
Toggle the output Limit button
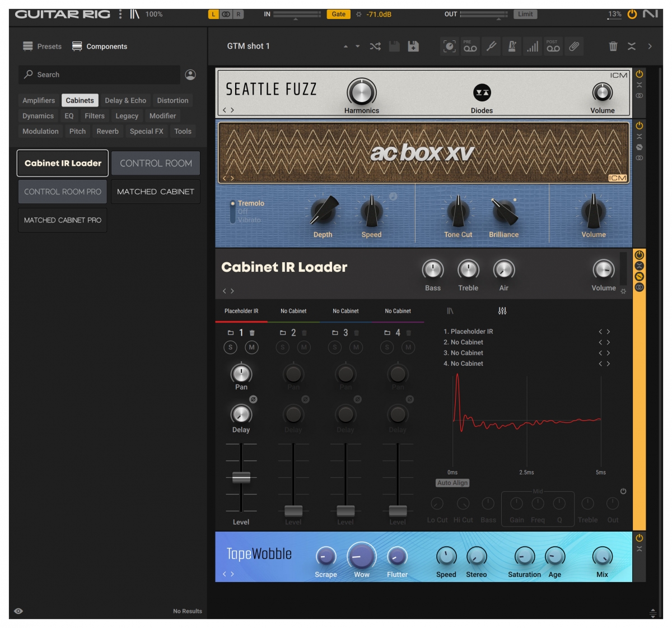(x=525, y=15)
